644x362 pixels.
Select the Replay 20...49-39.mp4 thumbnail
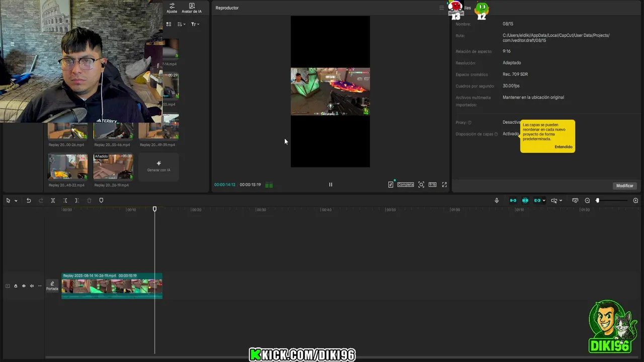158,127
